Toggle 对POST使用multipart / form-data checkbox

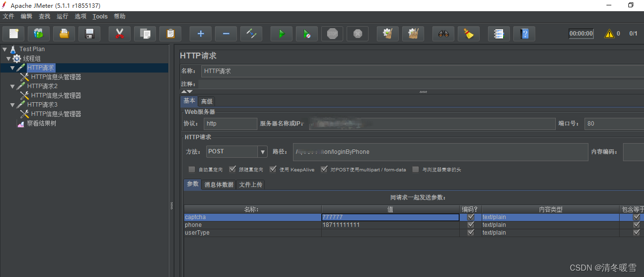(324, 169)
